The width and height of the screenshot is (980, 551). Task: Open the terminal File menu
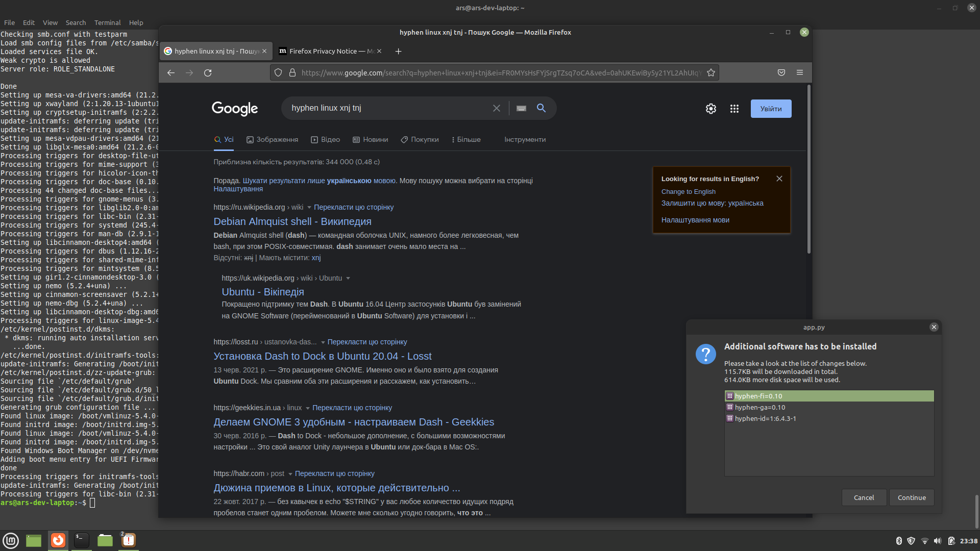tap(9, 22)
